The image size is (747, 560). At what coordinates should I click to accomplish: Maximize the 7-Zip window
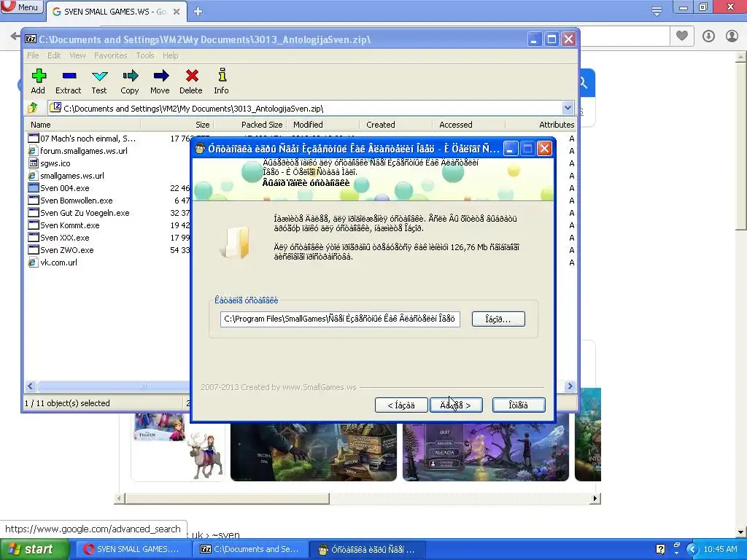551,39
